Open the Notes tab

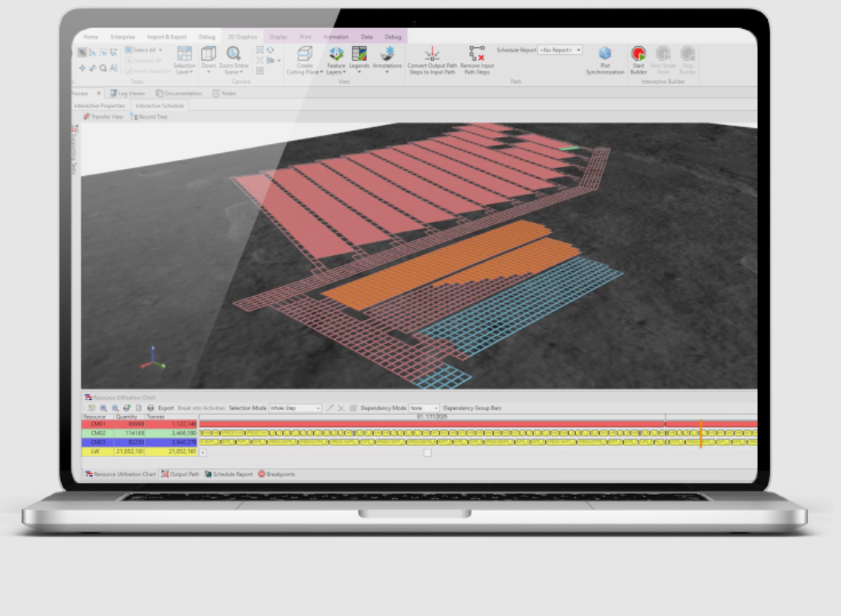(224, 94)
